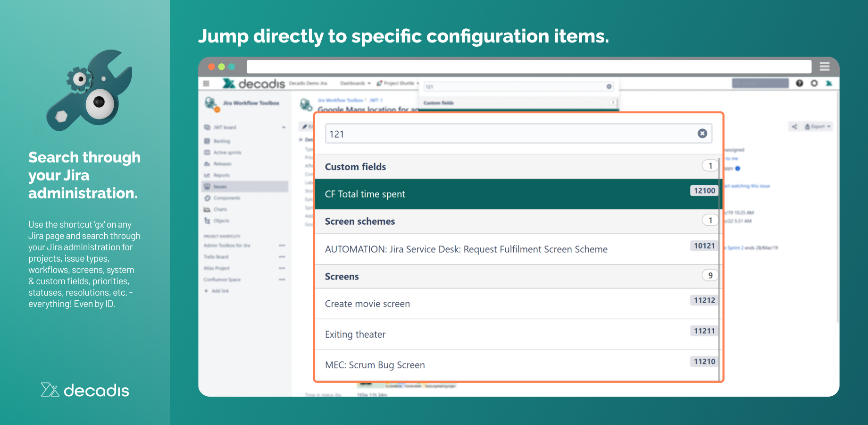Image resolution: width=868 pixels, height=425 pixels.
Task: Click the browser hamburger menu icon
Action: pyautogui.click(x=825, y=67)
